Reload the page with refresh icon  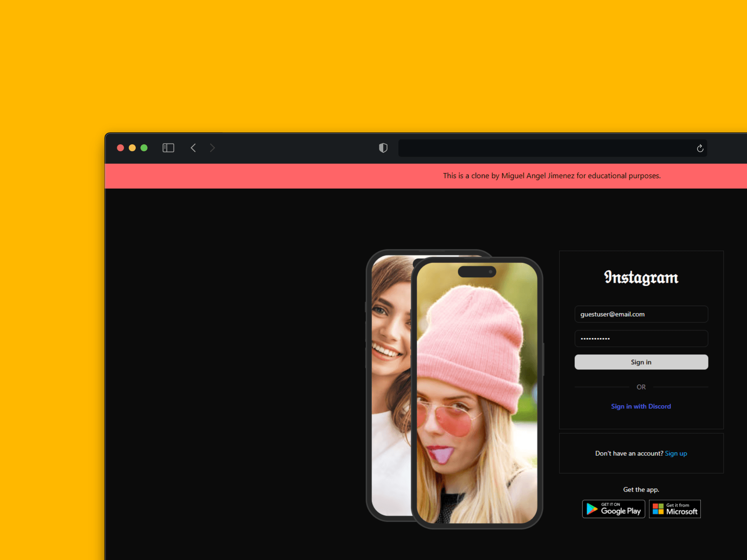[x=700, y=148]
